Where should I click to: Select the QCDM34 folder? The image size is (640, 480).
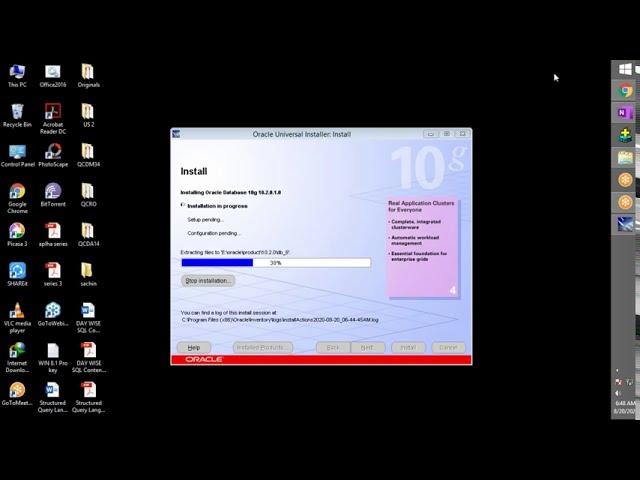89,156
